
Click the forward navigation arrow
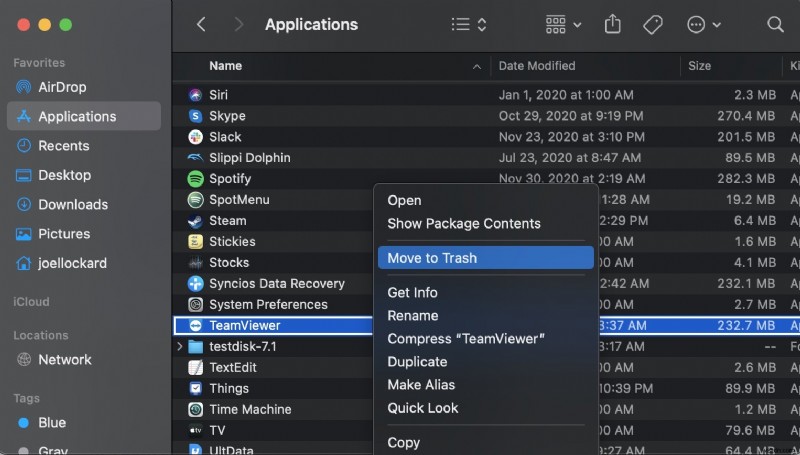pos(238,24)
